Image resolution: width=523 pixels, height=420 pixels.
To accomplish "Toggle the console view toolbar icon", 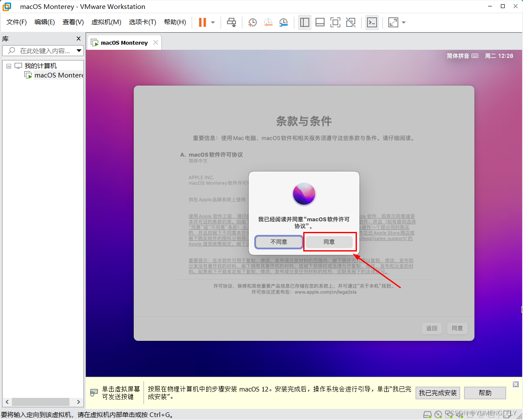I will (372, 22).
